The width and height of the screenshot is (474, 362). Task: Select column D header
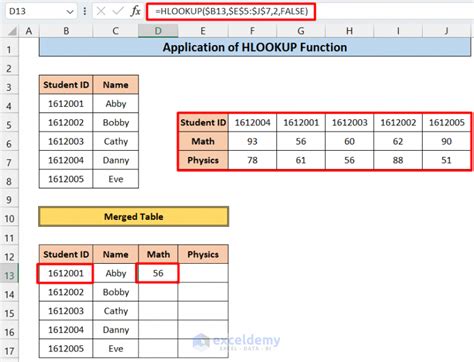point(158,31)
